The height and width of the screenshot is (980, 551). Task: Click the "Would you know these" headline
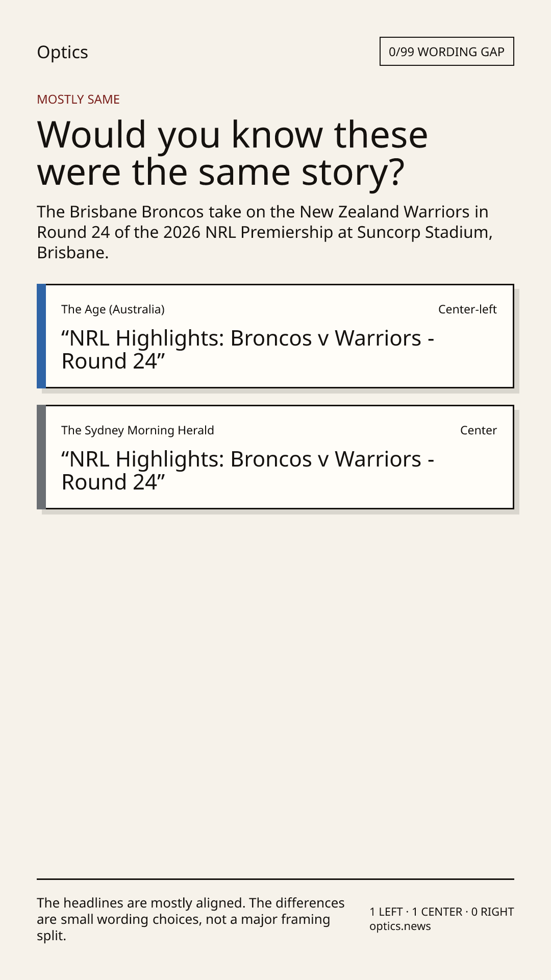(x=233, y=135)
